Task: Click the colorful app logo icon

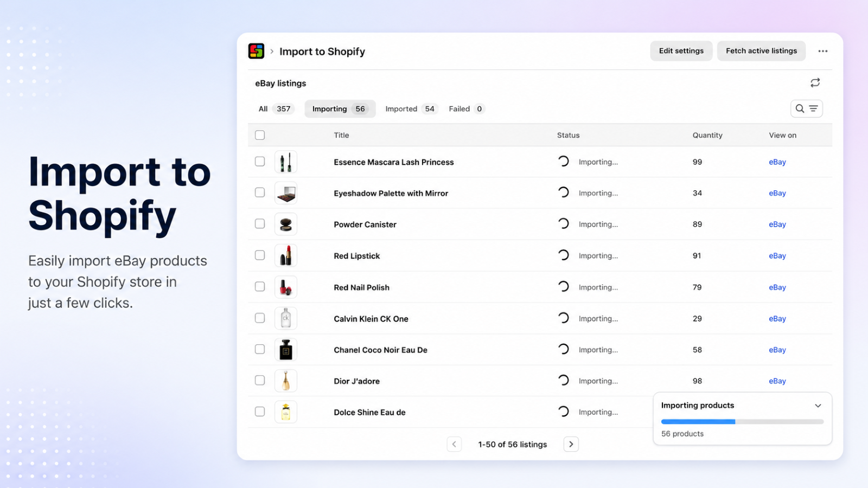Action: point(256,51)
